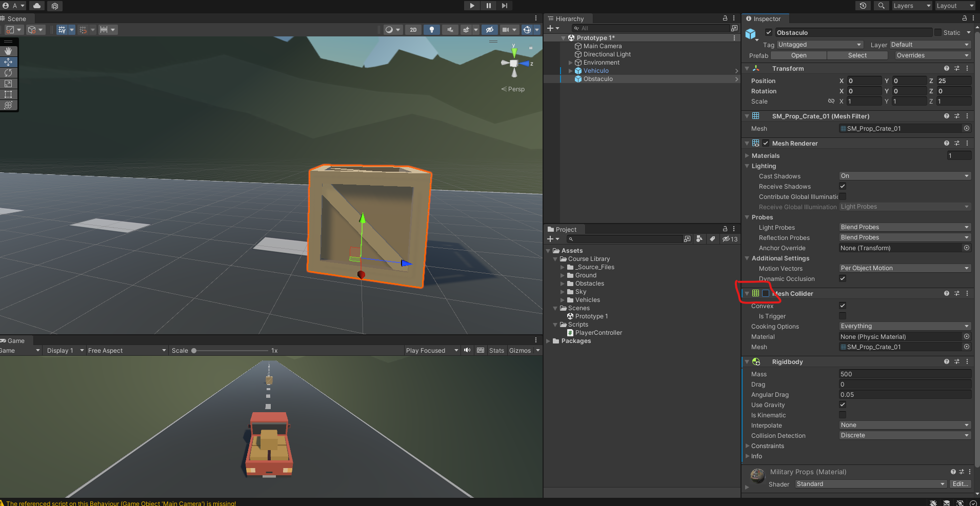Click the Scale slider in Game view
Screen dimensions: 980x506
(231, 351)
